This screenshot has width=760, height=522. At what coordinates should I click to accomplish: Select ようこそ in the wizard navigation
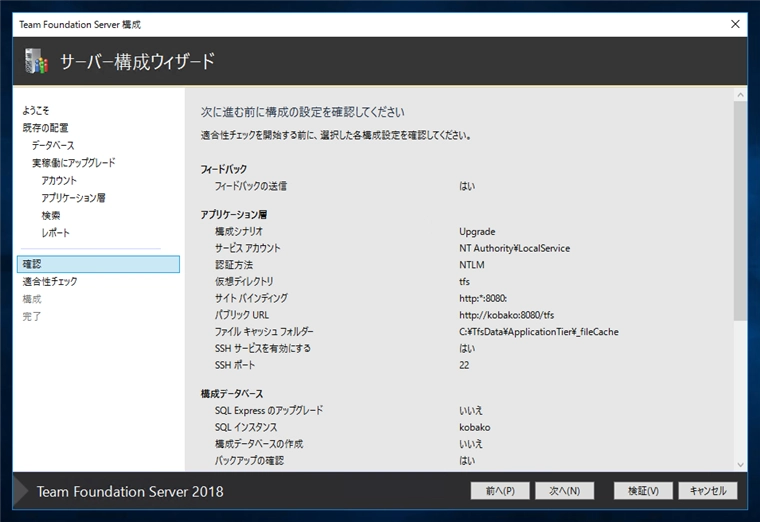click(x=35, y=111)
